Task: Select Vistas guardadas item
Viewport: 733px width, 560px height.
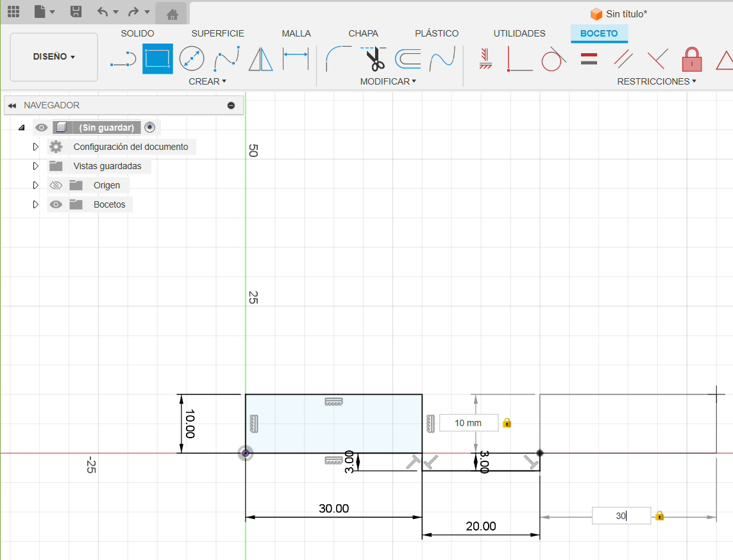Action: (107, 166)
